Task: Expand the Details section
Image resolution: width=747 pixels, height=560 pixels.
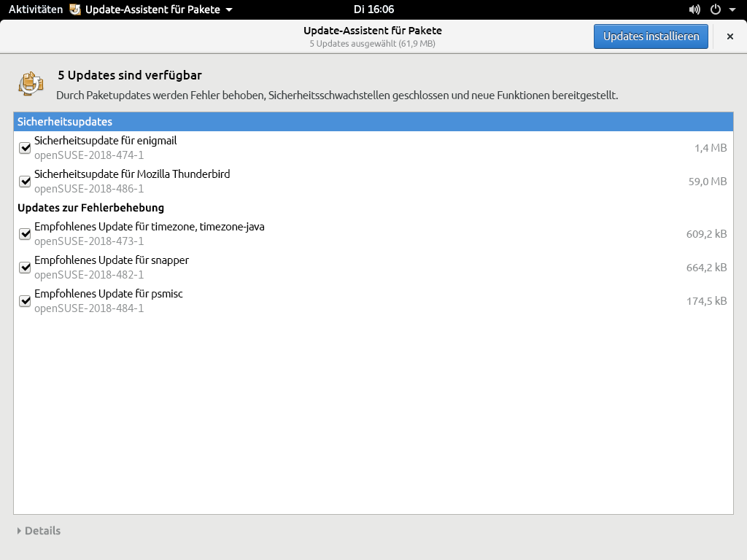Action: (39, 531)
